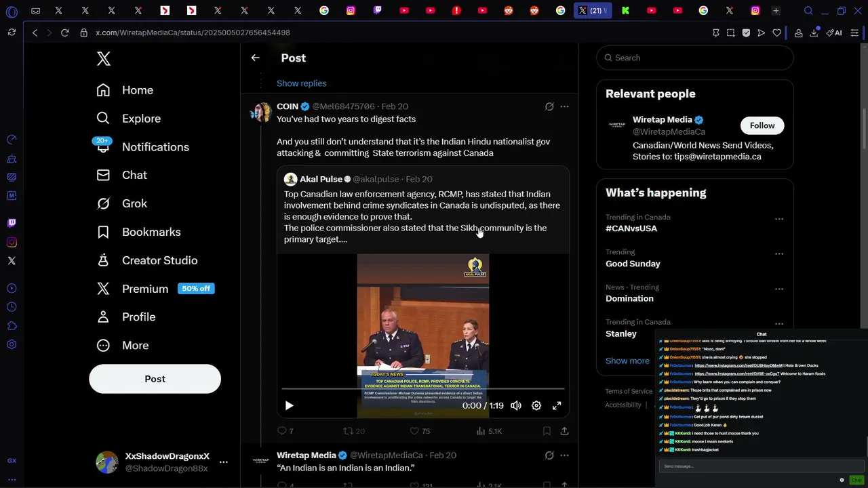868x488 pixels.
Task: Open Wiretap Media in Relevant people
Action: (662, 120)
